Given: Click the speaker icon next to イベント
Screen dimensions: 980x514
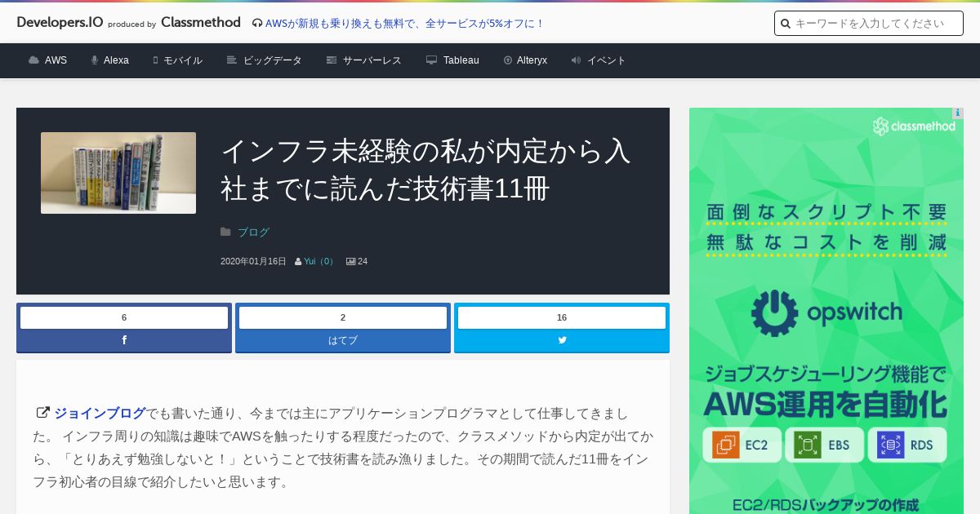Looking at the screenshot, I should tap(576, 60).
